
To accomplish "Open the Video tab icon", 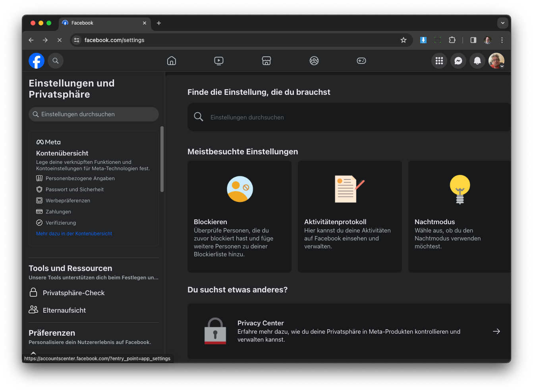I will point(219,61).
